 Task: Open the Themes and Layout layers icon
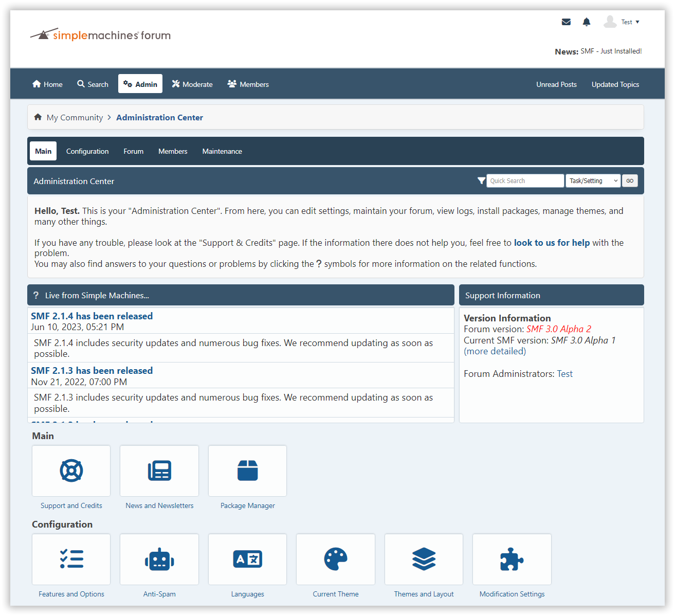(424, 559)
